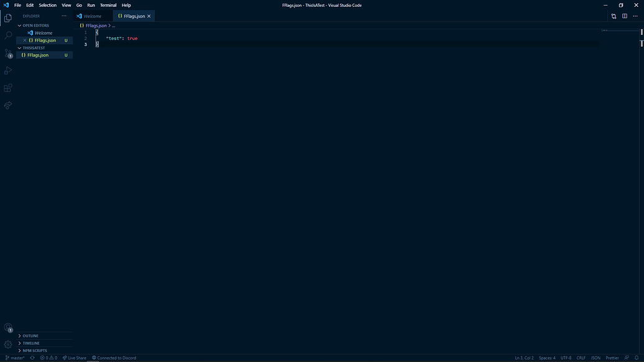Synchronize changes via status bar icon

[32, 358]
